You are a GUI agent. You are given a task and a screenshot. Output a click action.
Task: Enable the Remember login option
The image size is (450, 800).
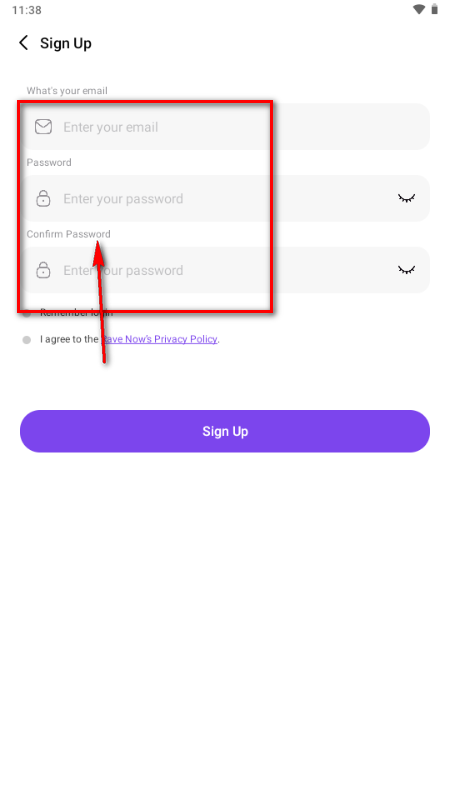click(x=27, y=313)
